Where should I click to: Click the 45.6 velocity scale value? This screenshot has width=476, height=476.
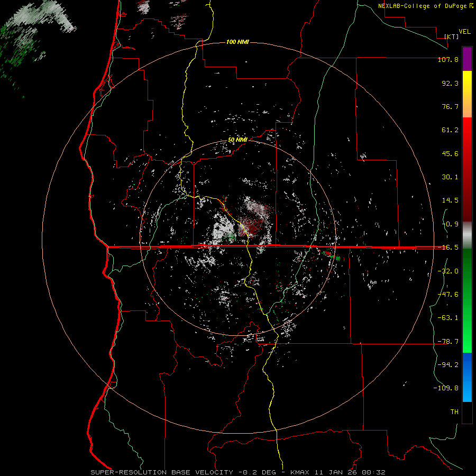pos(450,153)
